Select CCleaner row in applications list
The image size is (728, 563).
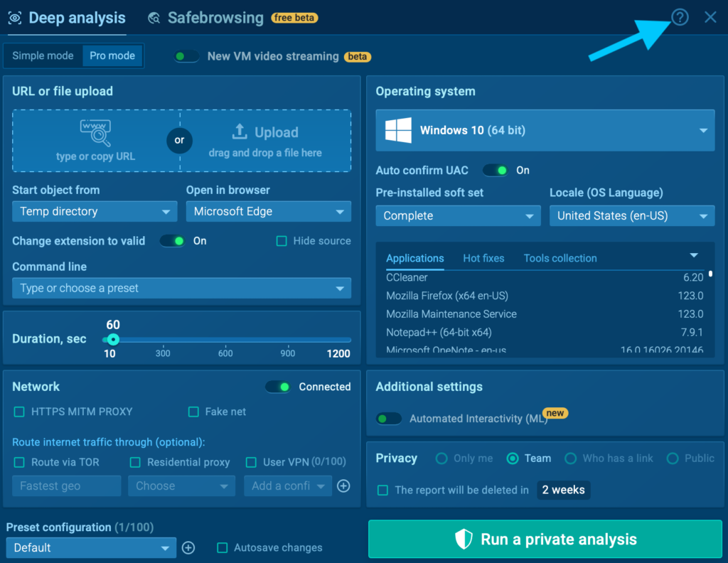coord(545,277)
